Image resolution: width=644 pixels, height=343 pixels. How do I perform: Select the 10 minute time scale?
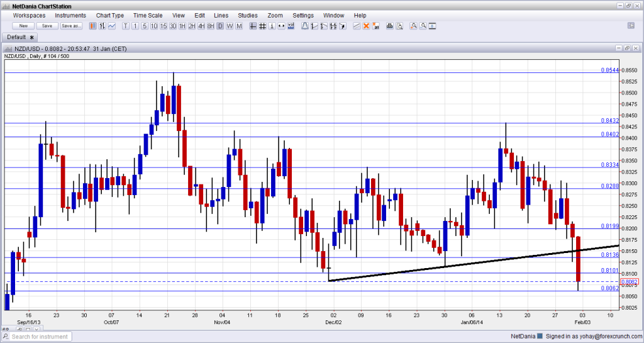tap(154, 26)
